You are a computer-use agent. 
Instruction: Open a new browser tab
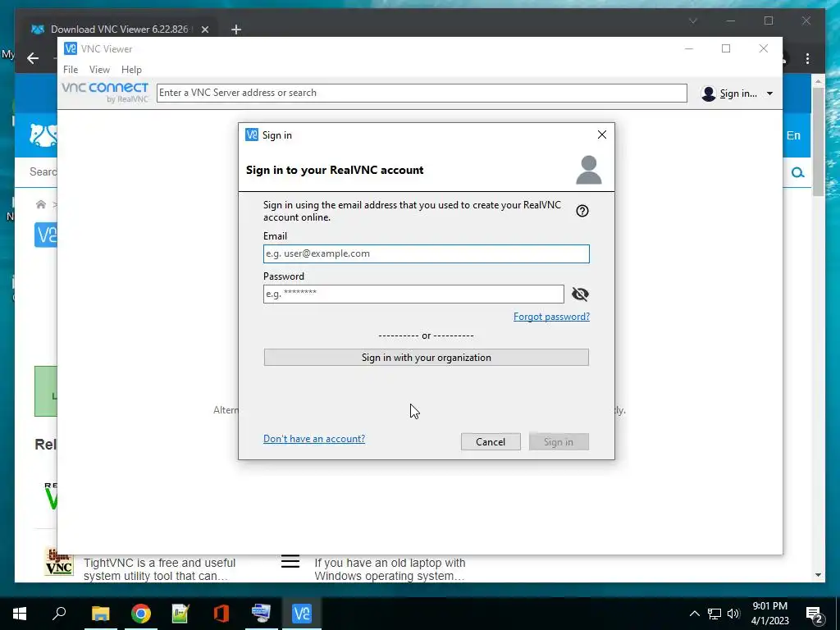pos(235,30)
